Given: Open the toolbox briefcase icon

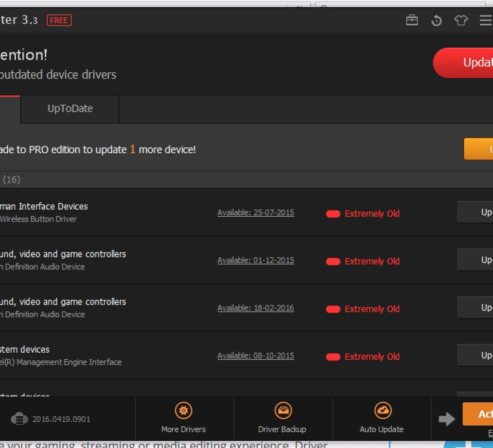Looking at the screenshot, I should tap(412, 20).
